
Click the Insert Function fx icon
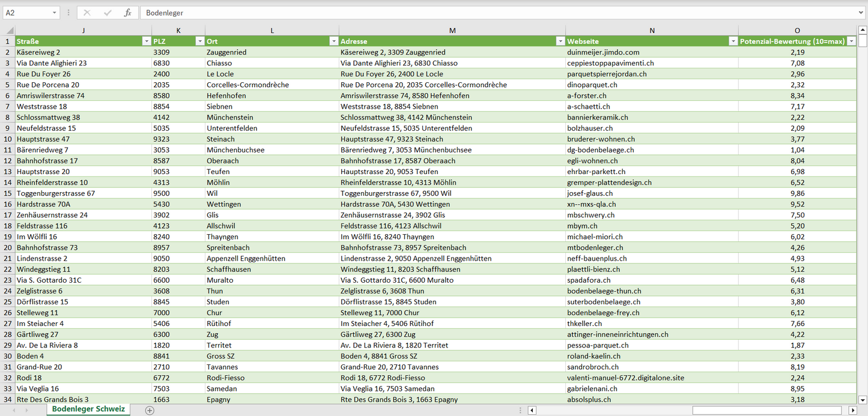click(127, 13)
